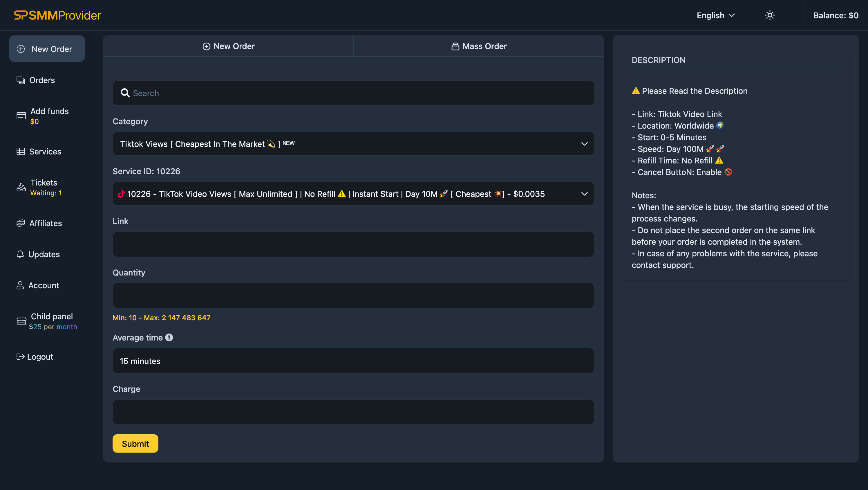Open Add funds card icon

21,116
